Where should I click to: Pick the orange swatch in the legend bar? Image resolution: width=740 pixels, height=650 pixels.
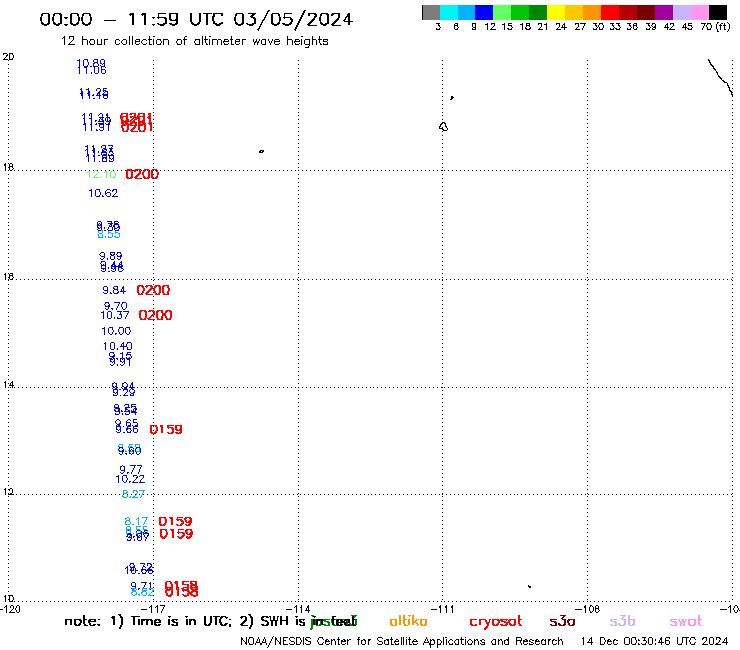tap(592, 12)
